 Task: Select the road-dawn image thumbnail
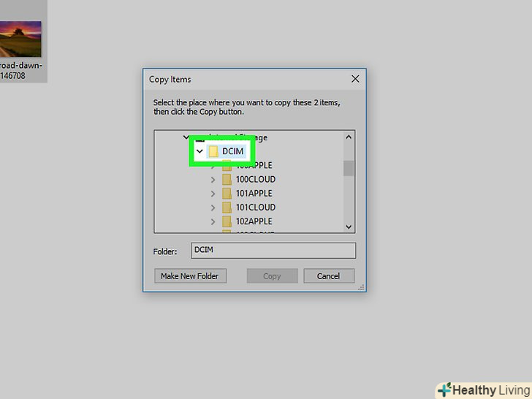(x=20, y=39)
